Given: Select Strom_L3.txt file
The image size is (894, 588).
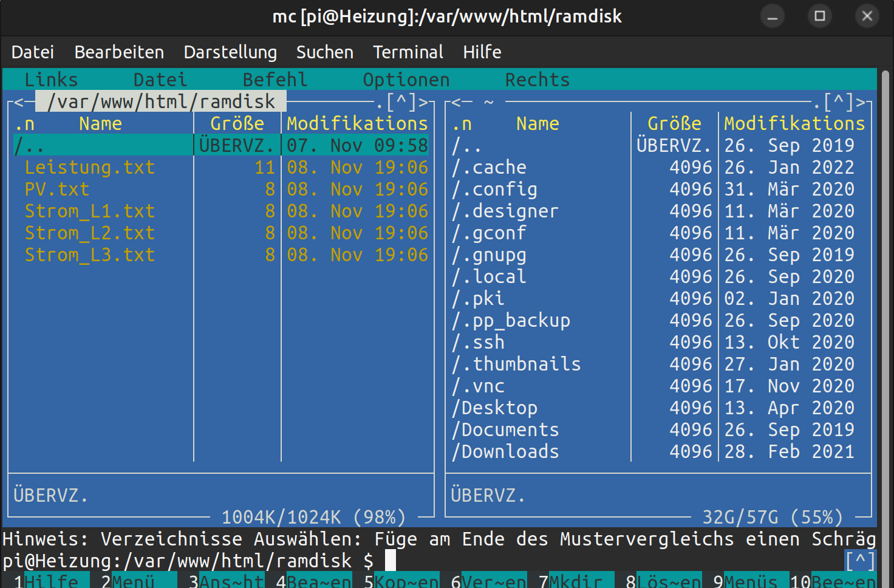Looking at the screenshot, I should click(x=221, y=255).
